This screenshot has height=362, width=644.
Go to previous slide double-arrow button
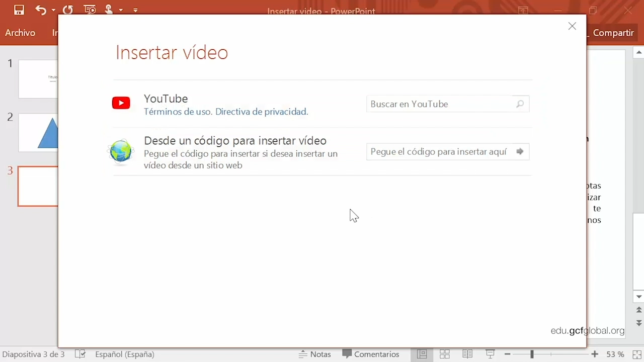[x=639, y=310]
